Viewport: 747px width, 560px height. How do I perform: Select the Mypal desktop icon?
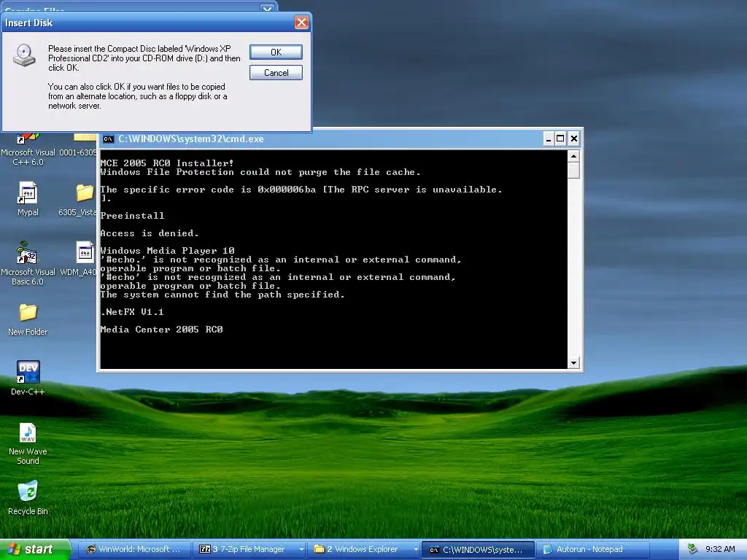pyautogui.click(x=28, y=198)
